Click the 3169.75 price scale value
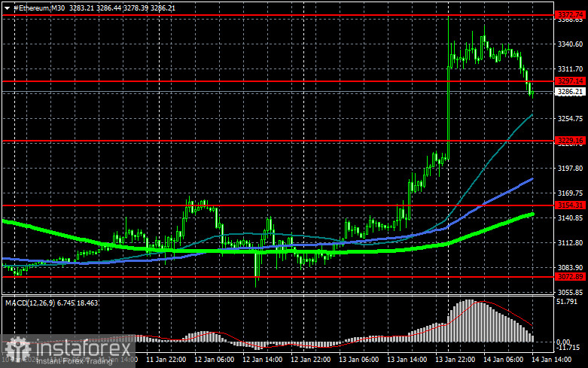 pyautogui.click(x=571, y=193)
